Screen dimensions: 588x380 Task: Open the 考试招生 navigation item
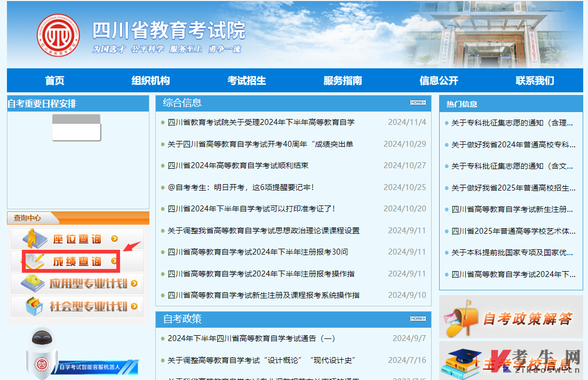click(x=247, y=80)
